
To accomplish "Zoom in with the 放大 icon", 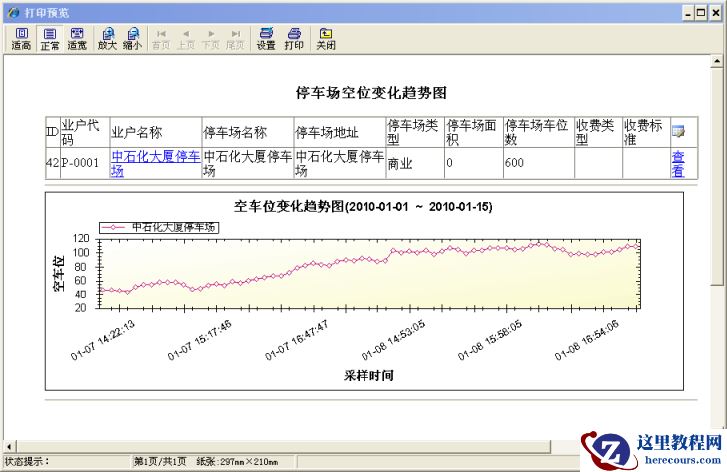I will [108, 38].
